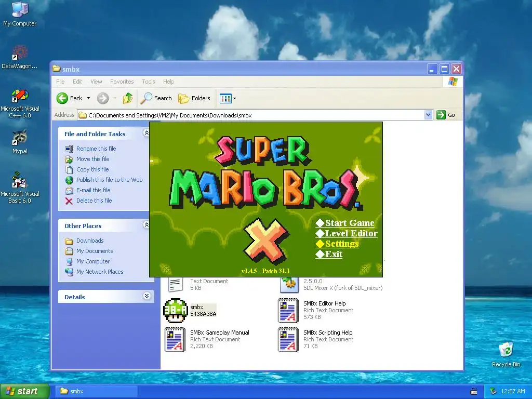
Task: Click the 'SMBx Scripting Help' file name
Action: point(328,333)
